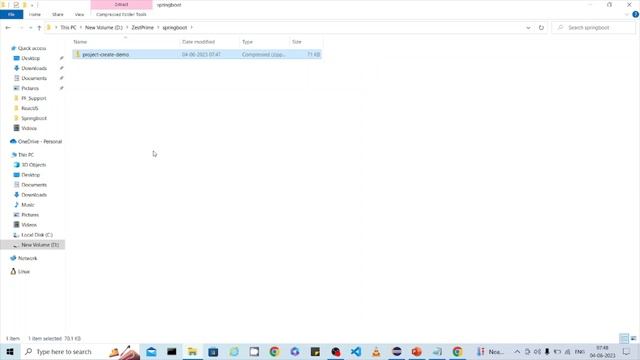Open Visual Studio Code from taskbar
Viewport: 640px width, 360px height.
(356, 352)
